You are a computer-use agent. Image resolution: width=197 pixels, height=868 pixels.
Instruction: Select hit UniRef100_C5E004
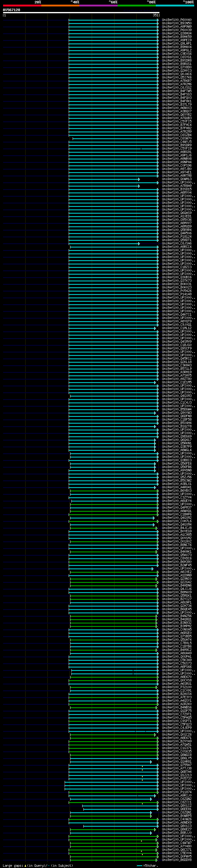(176, 853)
